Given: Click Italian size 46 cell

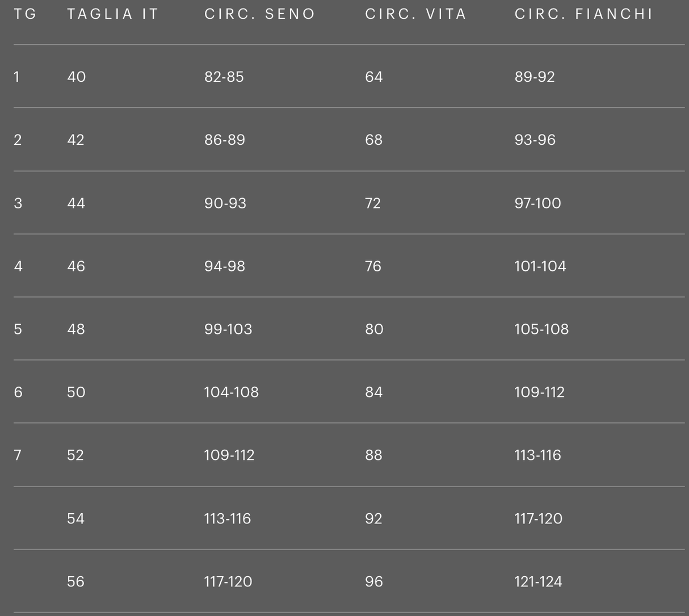Looking at the screenshot, I should (x=76, y=266).
